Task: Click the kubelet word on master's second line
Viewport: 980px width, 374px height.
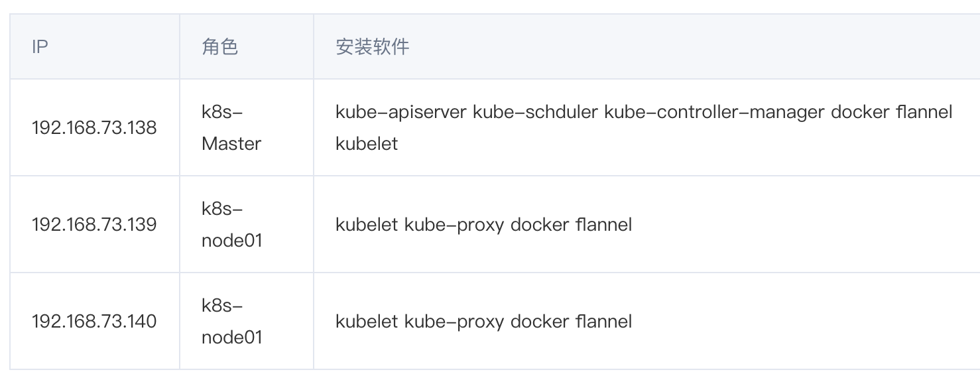Action: (367, 143)
